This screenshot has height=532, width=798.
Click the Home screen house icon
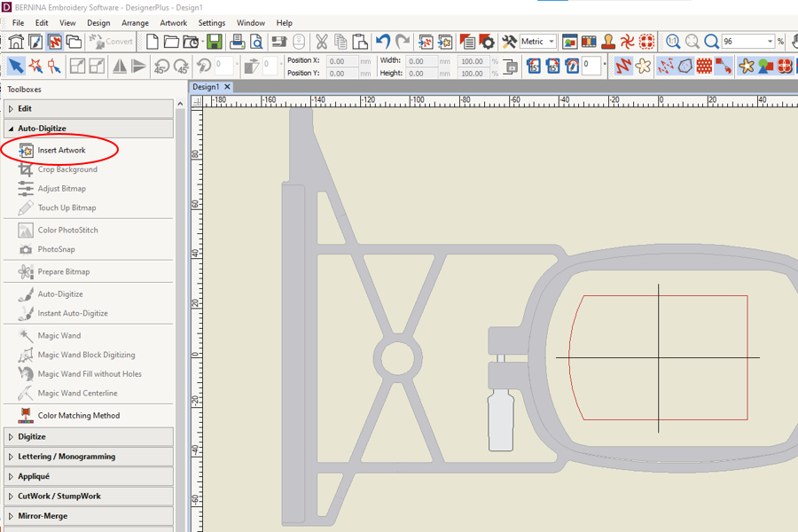pyautogui.click(x=16, y=42)
